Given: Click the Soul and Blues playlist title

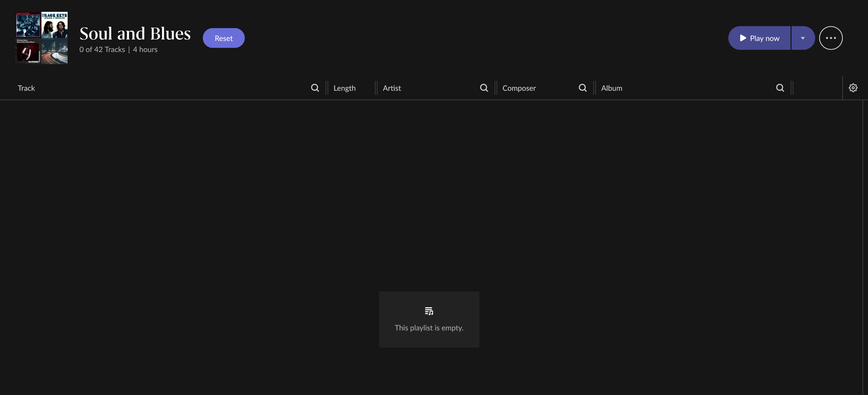Looking at the screenshot, I should (x=135, y=34).
